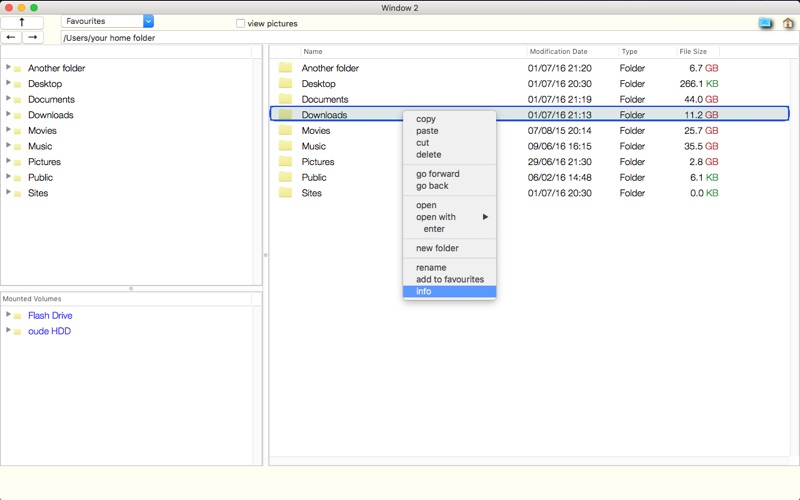Click the vertical splitter handle between panes
Screen dimensions: 800x500
(265, 255)
